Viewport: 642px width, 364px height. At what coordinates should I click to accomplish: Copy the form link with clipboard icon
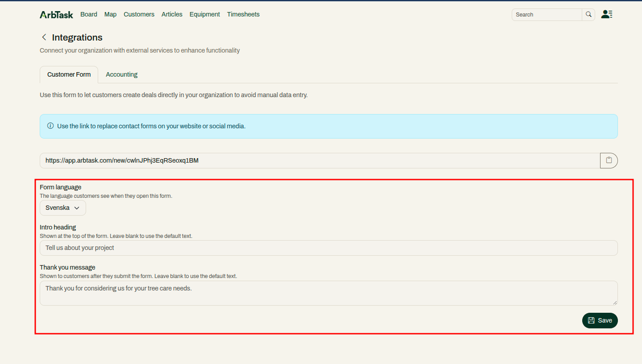pos(609,160)
